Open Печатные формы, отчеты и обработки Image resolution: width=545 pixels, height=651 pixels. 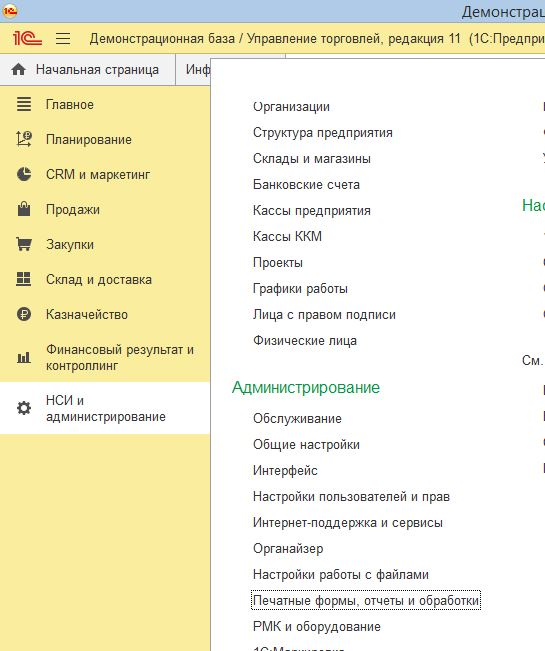366,600
